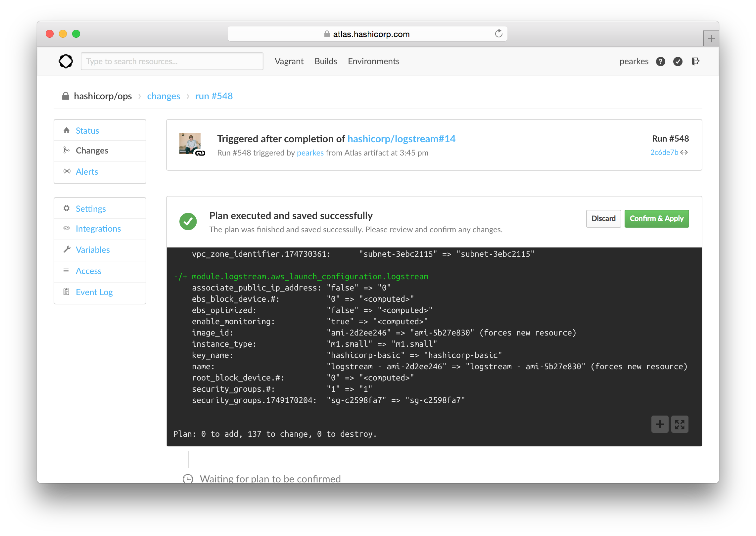Click the Atlas logo icon
Viewport: 756px width, 536px height.
[66, 61]
